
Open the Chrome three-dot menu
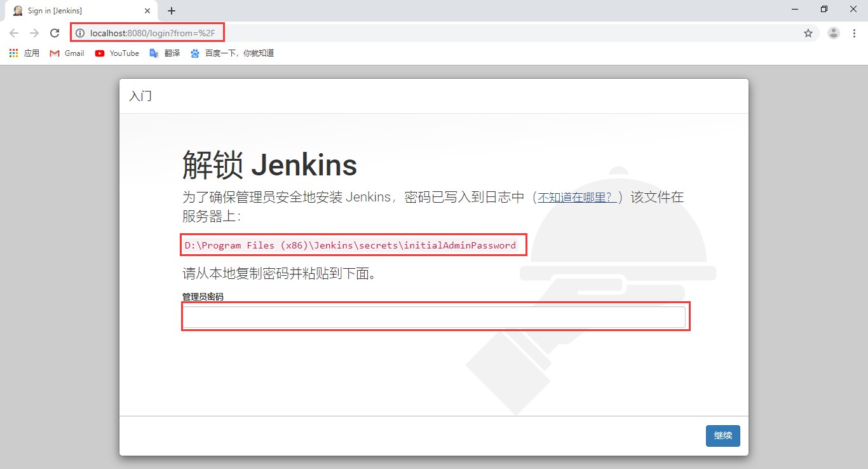(x=854, y=33)
